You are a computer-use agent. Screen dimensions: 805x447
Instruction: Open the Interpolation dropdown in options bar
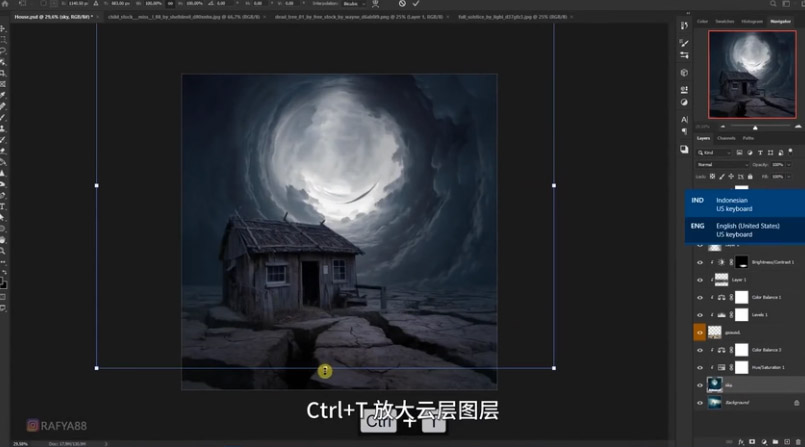click(x=353, y=4)
